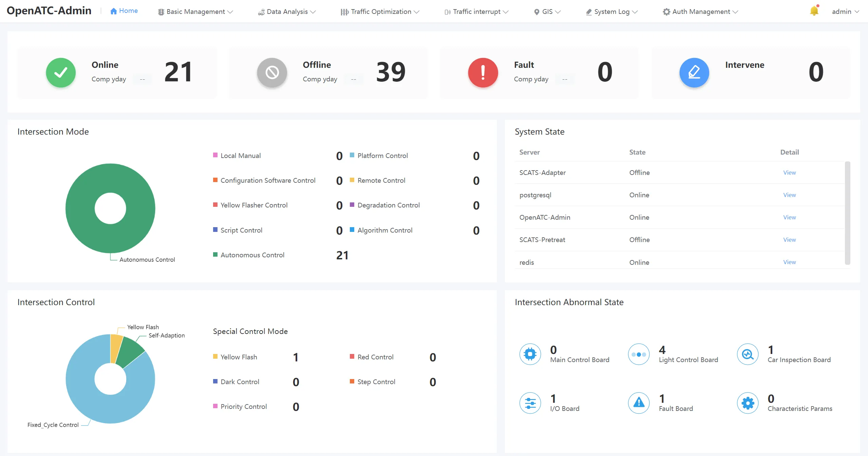Viewport: 868px width, 456px height.
Task: Click the I/O Board sliders icon
Action: click(x=530, y=403)
